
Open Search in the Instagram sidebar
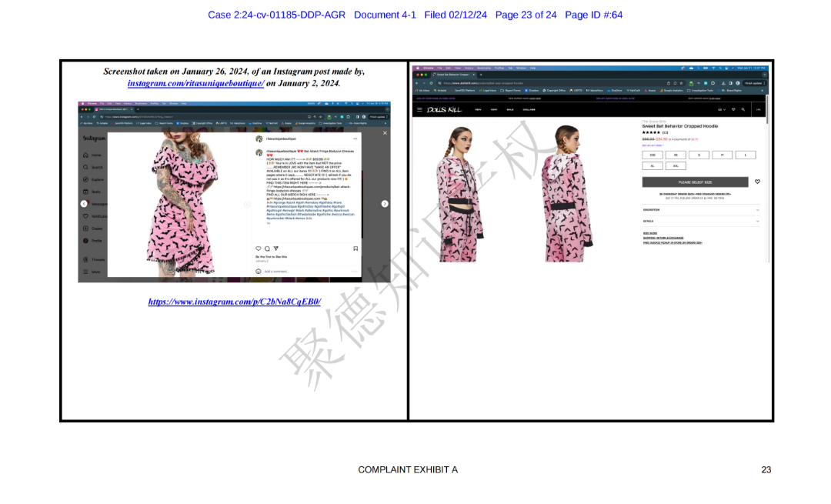pyautogui.click(x=93, y=168)
